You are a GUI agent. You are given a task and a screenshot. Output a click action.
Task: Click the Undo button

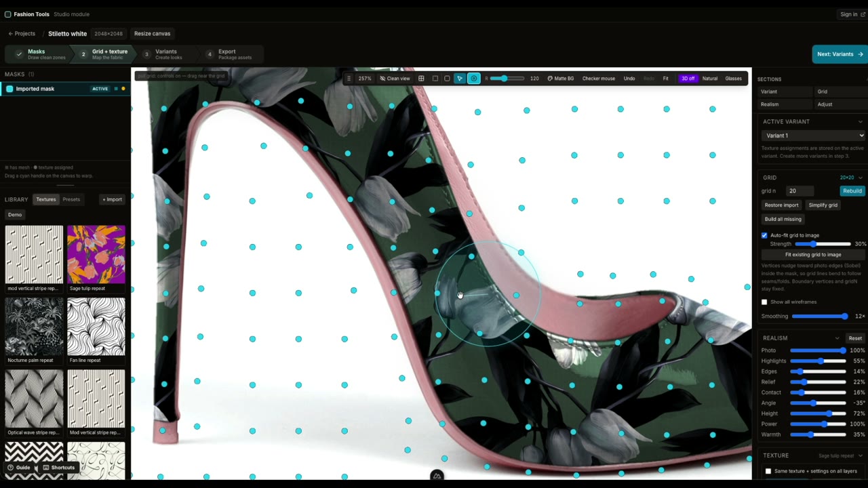pos(629,79)
